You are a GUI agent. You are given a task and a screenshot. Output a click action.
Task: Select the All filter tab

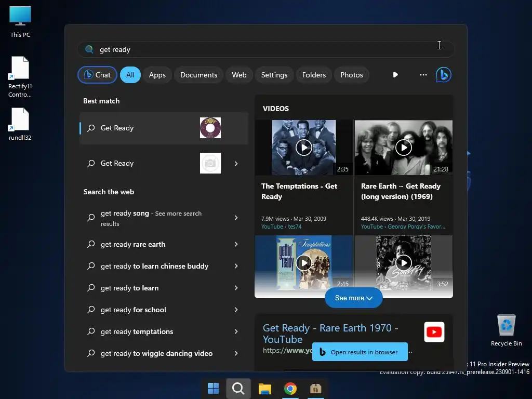click(130, 75)
